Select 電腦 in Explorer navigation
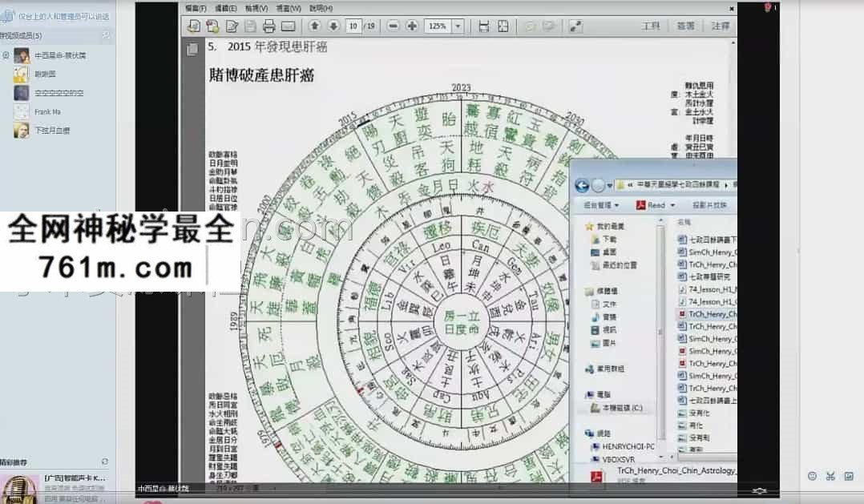The height and width of the screenshot is (504, 864). click(x=599, y=394)
